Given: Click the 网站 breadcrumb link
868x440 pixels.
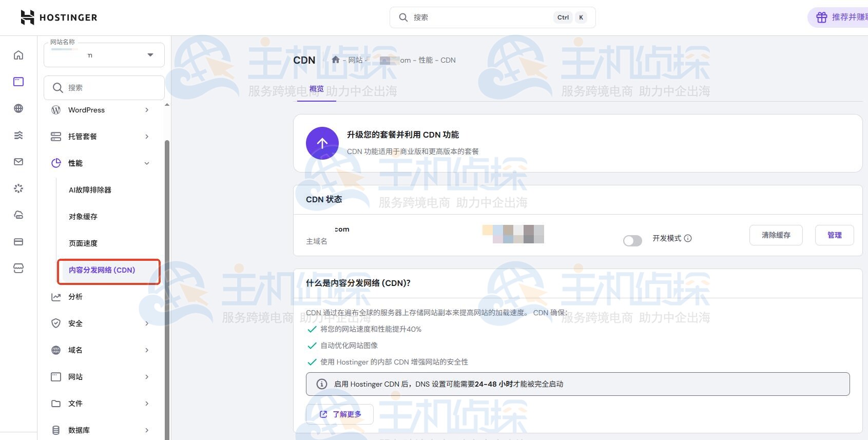Looking at the screenshot, I should (x=355, y=60).
